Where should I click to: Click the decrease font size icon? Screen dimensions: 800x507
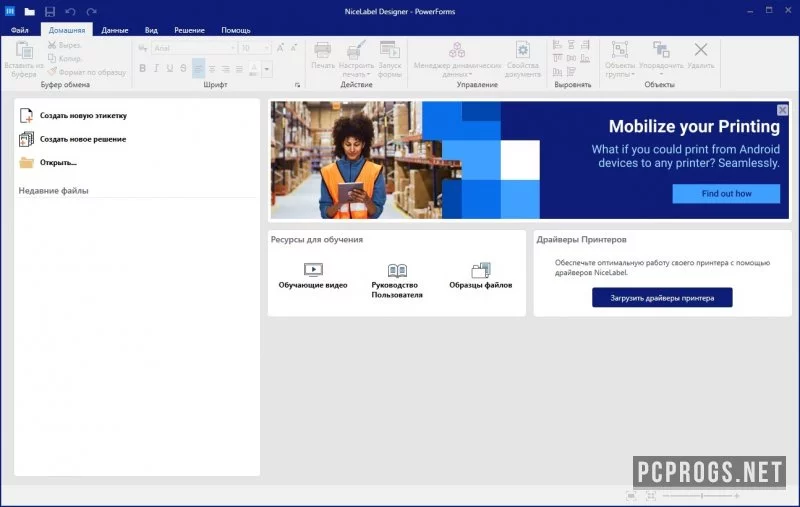point(294,48)
